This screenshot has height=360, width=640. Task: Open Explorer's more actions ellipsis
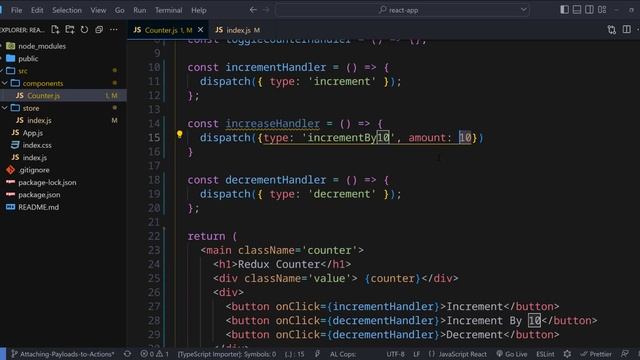pyautogui.click(x=114, y=29)
